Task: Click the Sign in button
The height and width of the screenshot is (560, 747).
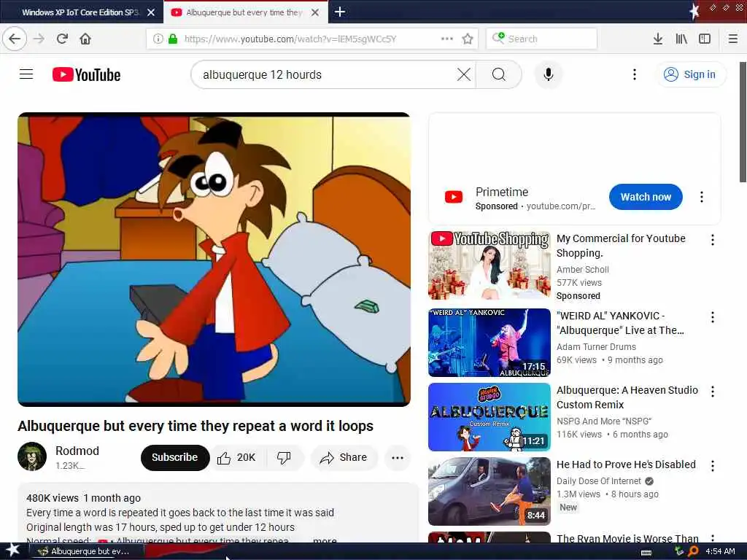Action: click(x=691, y=74)
